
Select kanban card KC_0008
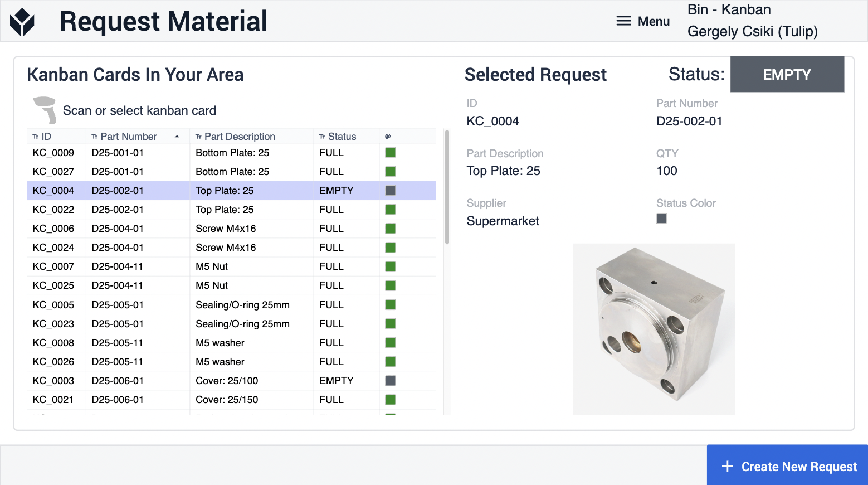[x=231, y=343]
